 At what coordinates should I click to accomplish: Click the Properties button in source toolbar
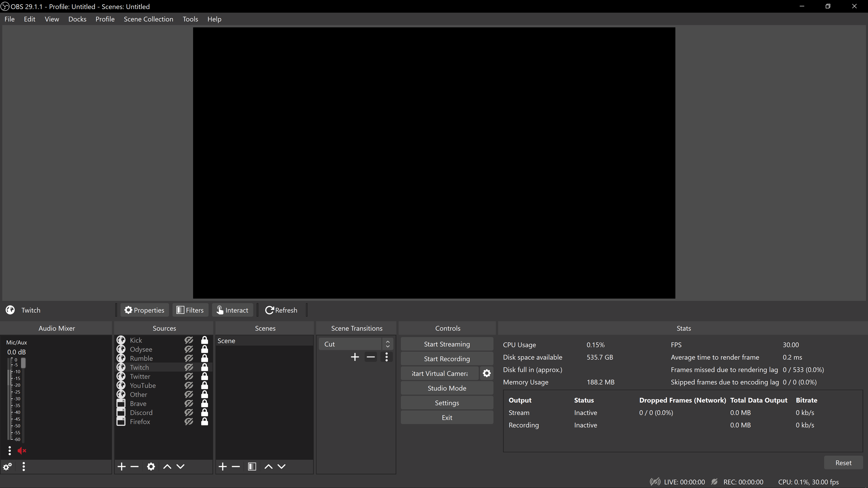click(x=144, y=310)
